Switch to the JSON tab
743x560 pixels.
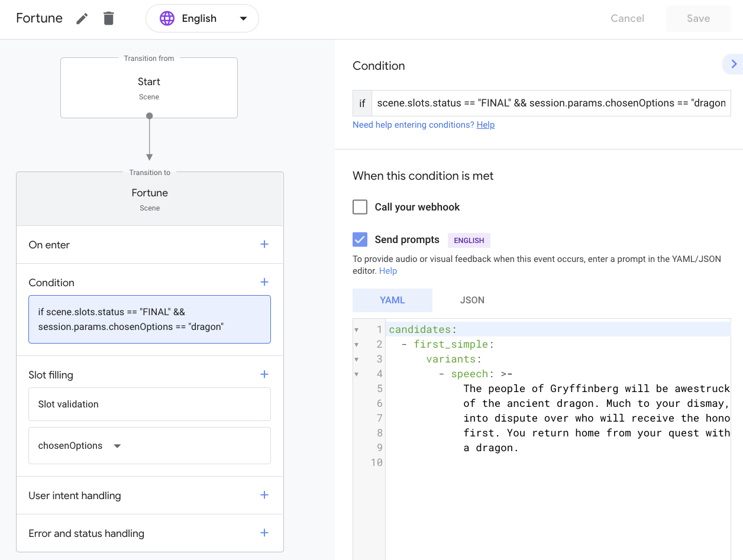click(472, 300)
